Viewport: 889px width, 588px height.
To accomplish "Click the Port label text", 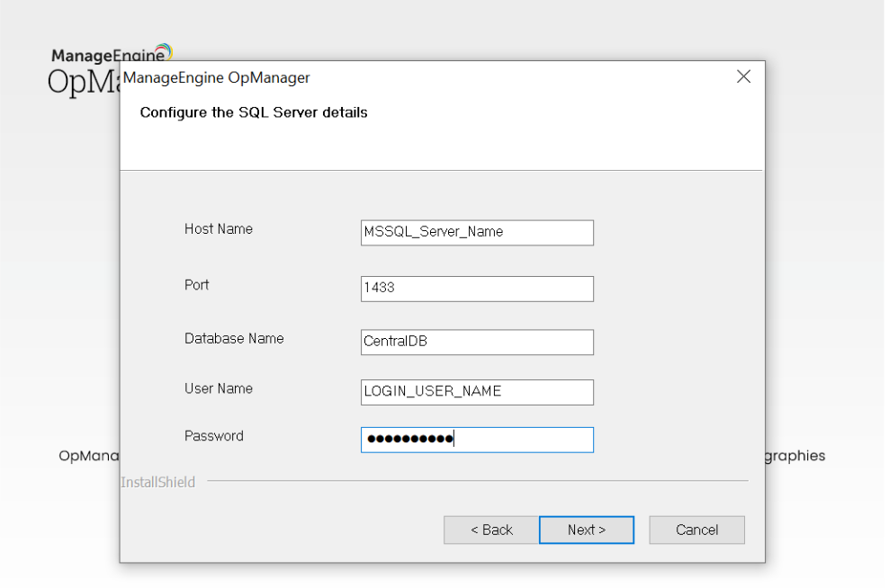I will pos(197,285).
